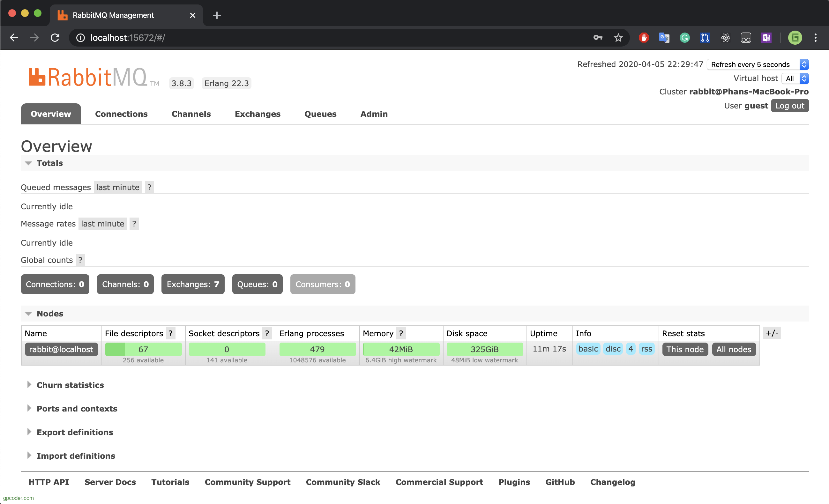Click help icon beside Global counts
The height and width of the screenshot is (504, 829).
(80, 260)
